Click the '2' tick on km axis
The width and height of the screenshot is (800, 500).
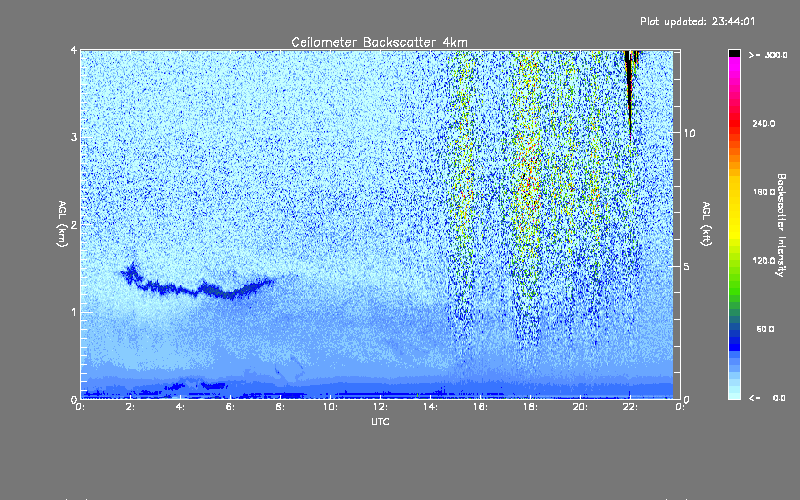coord(74,224)
